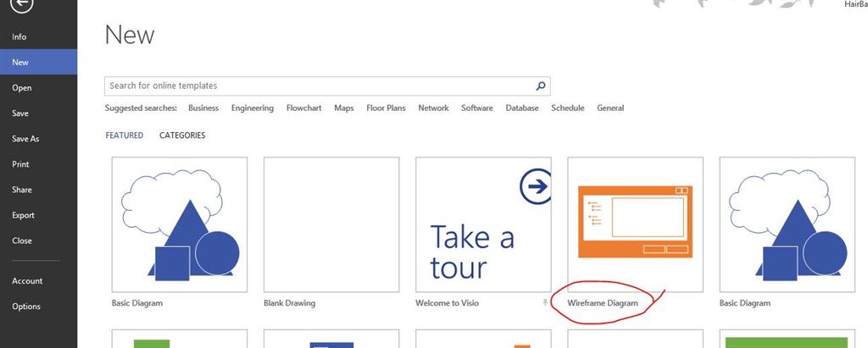868x348 pixels.
Task: Open the Info page
Action: [x=19, y=36]
